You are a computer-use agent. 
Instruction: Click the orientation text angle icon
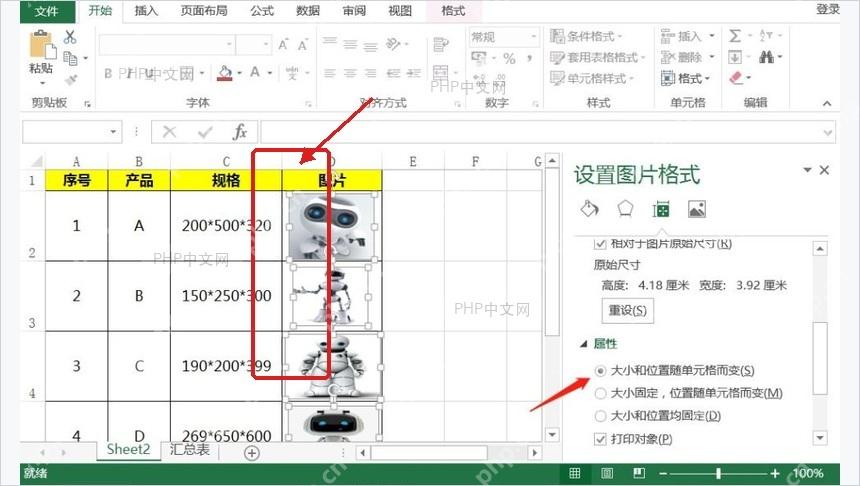point(394,43)
